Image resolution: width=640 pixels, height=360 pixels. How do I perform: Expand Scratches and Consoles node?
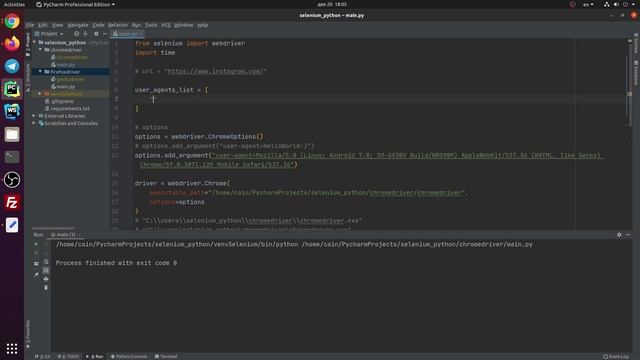34,123
